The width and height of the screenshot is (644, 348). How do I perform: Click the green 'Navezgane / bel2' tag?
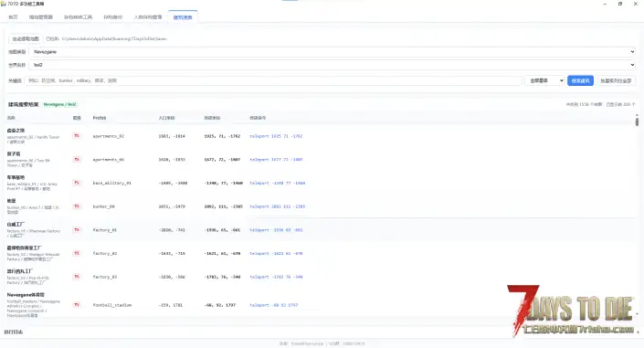pyautogui.click(x=60, y=104)
